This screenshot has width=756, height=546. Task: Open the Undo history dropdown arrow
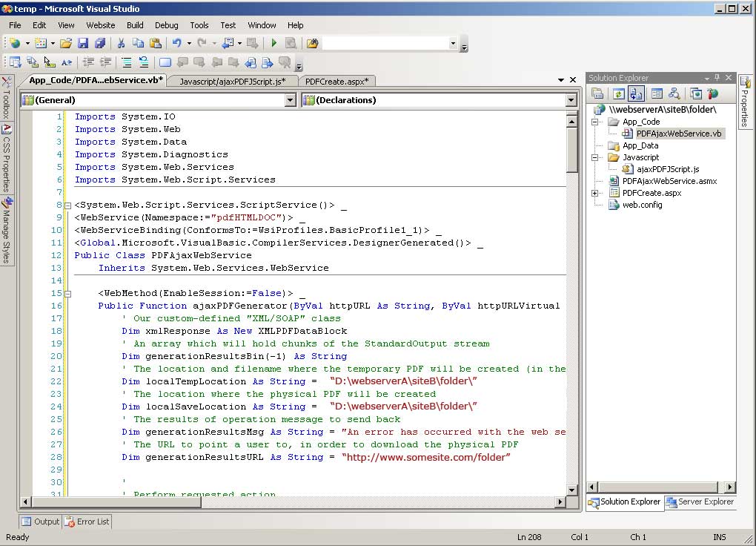189,44
